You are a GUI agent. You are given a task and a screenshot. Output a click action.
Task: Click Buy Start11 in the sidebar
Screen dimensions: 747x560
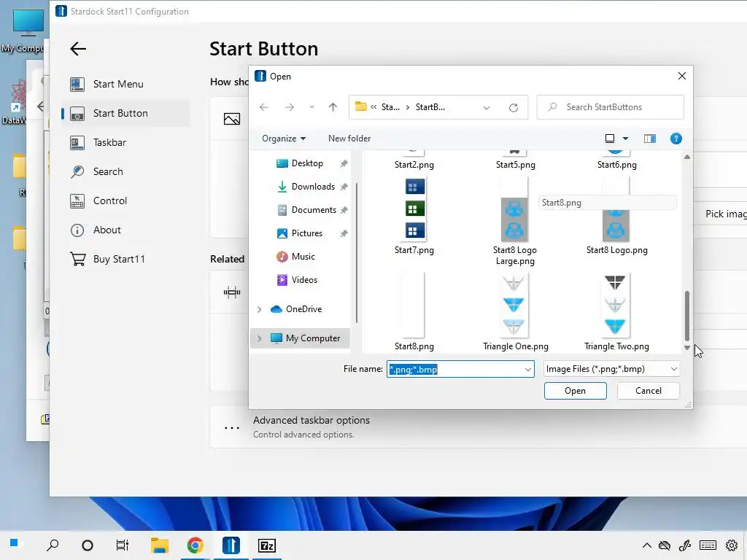[x=125, y=259]
